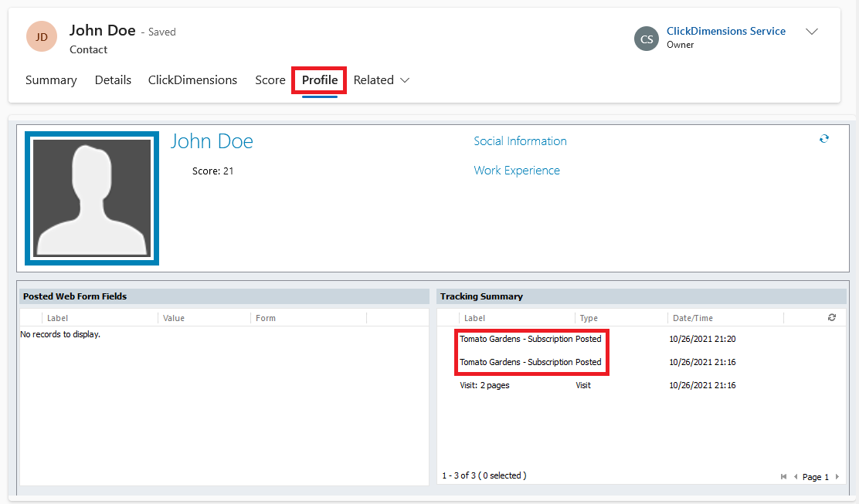Click the John Doe profile name heading

pos(212,141)
